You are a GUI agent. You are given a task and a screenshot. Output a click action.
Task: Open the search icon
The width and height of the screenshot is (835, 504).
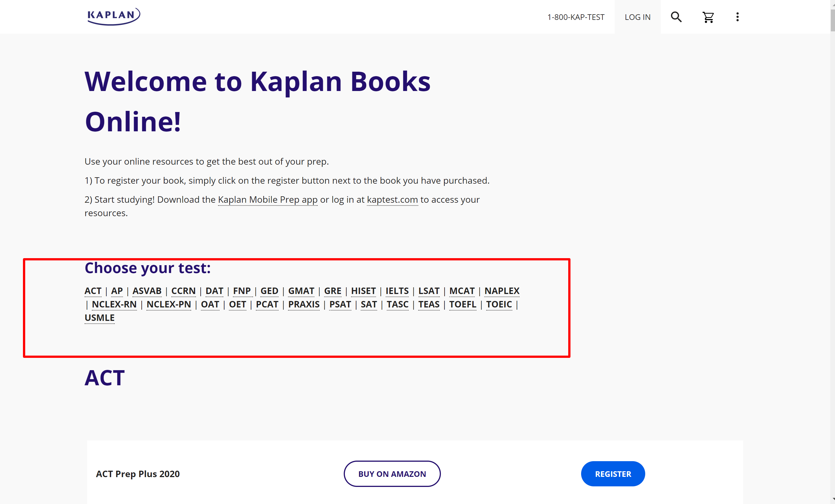[x=676, y=17]
